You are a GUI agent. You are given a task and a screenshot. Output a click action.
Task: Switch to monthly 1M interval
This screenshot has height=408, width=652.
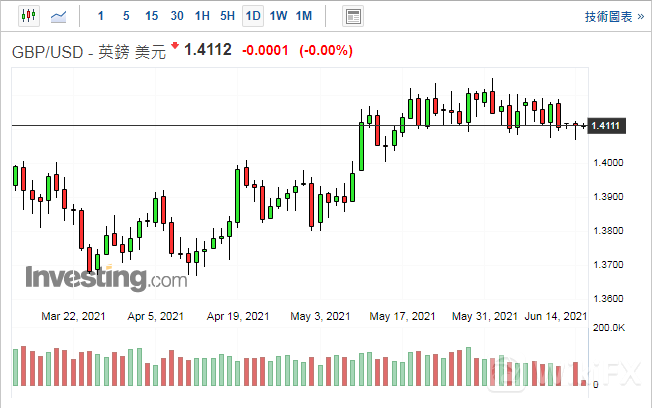pos(304,16)
